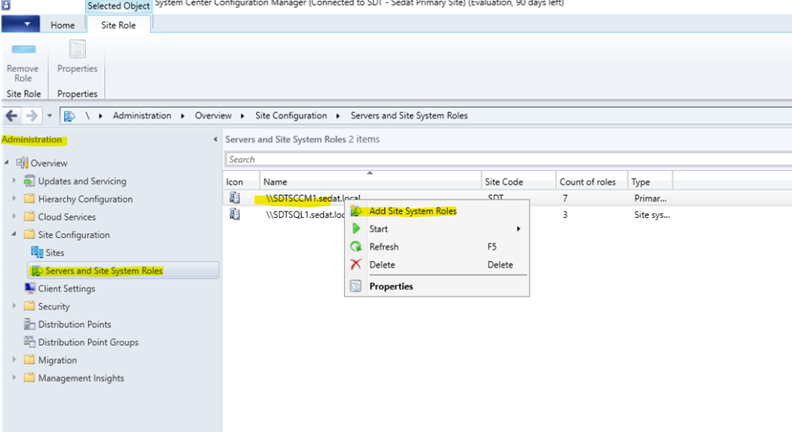Click Overview in the breadcrumb path
The height and width of the screenshot is (432, 792).
pos(213,116)
